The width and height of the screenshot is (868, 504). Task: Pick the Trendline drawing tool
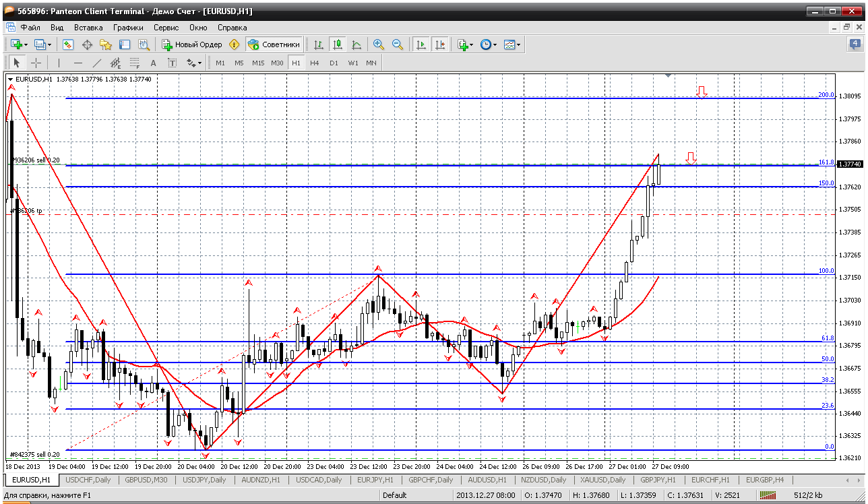click(96, 63)
